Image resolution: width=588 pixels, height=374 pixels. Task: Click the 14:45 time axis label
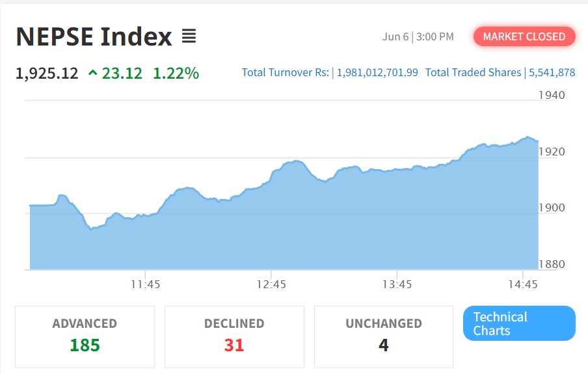click(523, 284)
